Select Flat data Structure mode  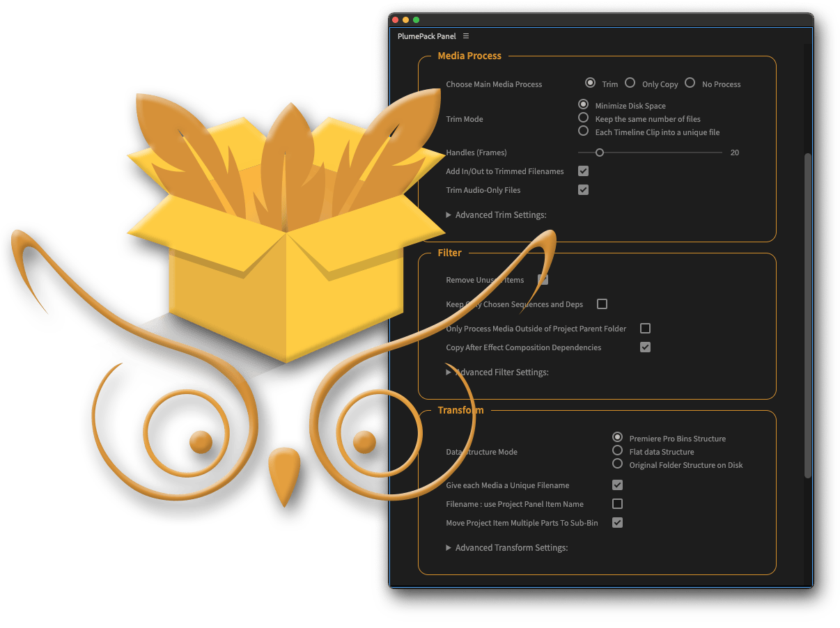click(x=617, y=451)
